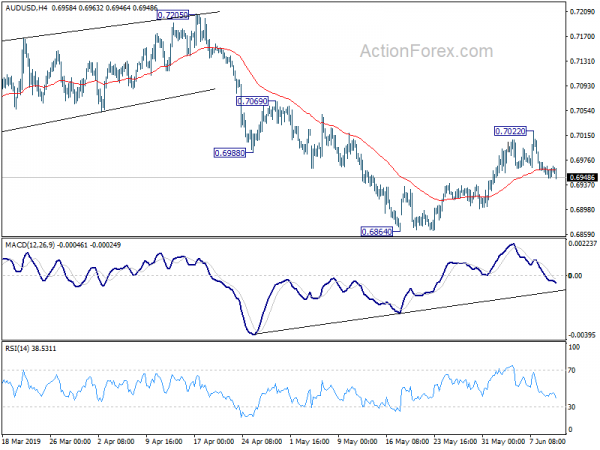600x450 pixels.
Task: Click the 26 Mar 00:00 date label
Action: click(x=70, y=441)
